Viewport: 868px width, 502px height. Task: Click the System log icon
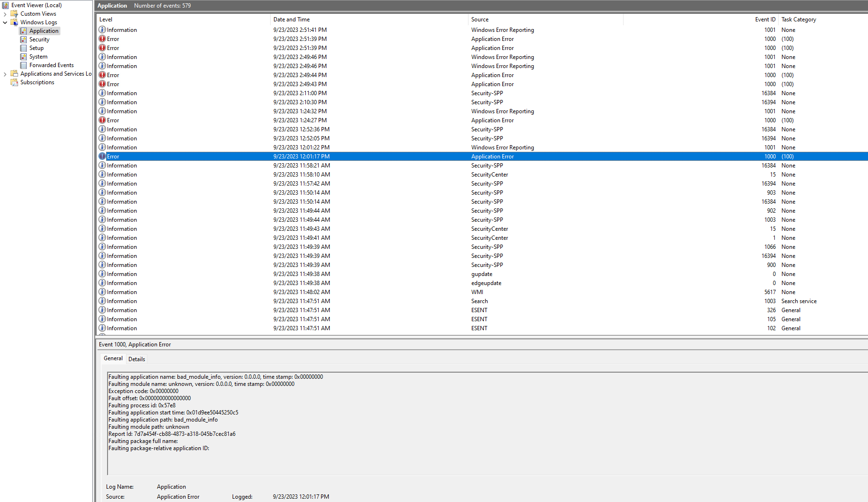[x=23, y=57]
